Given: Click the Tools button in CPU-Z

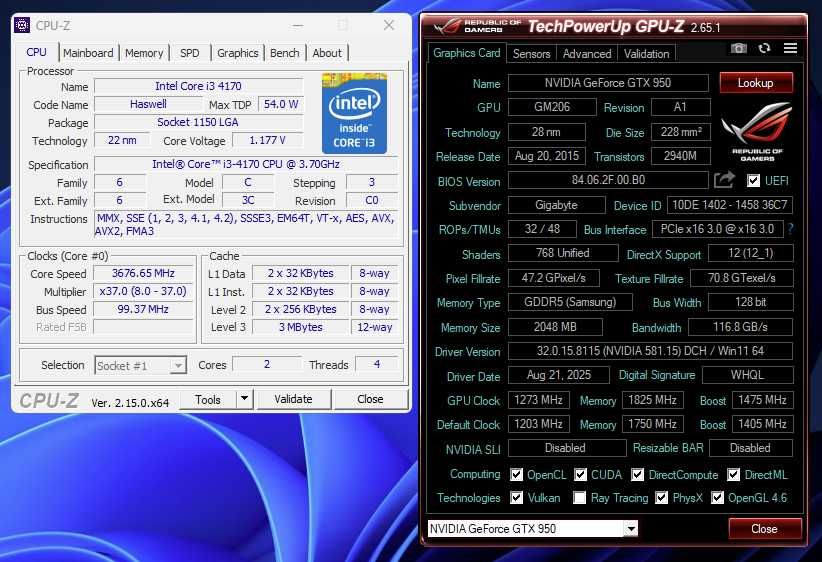Looking at the screenshot, I should [x=208, y=399].
